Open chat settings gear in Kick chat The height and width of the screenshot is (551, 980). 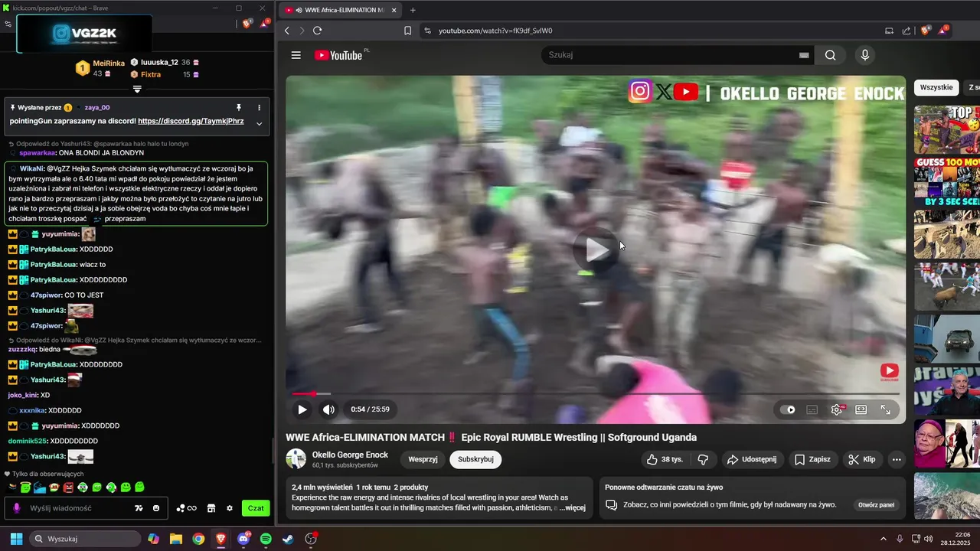point(230,508)
